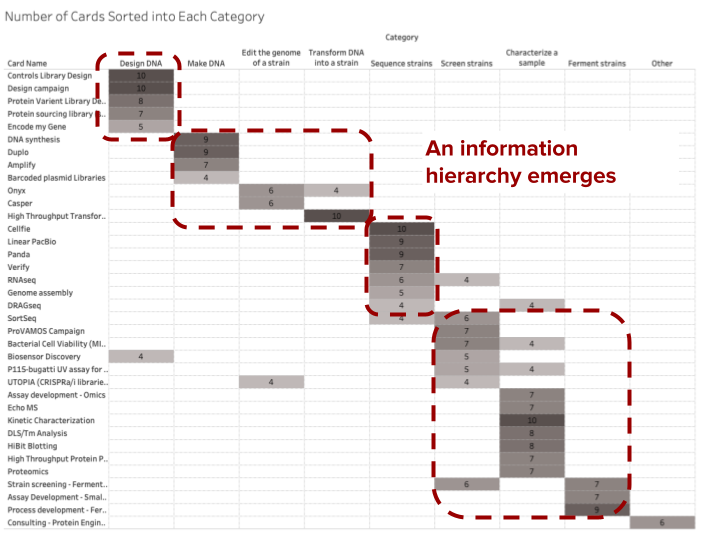Select the 'Casper' row label
The height and width of the screenshot is (540, 701).
pyautogui.click(x=20, y=203)
